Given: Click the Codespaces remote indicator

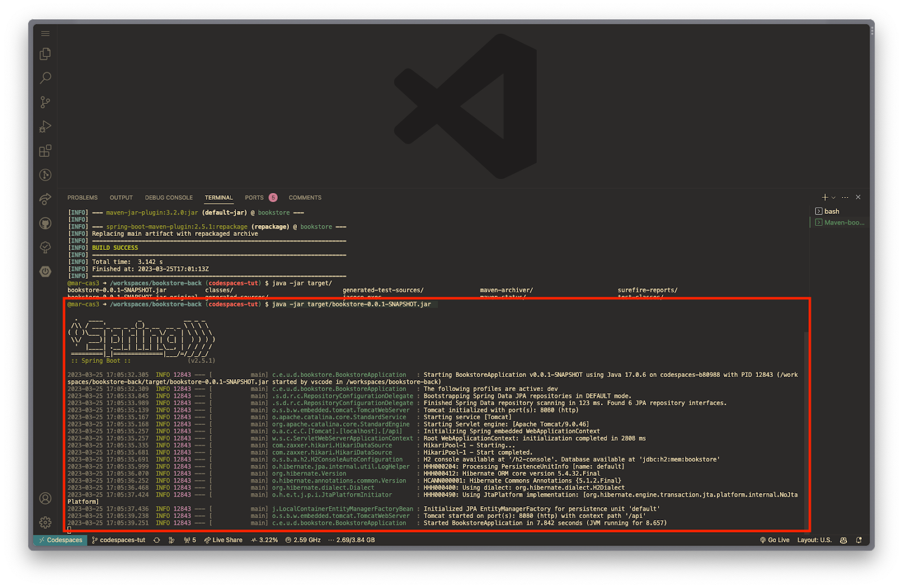Looking at the screenshot, I should [60, 540].
